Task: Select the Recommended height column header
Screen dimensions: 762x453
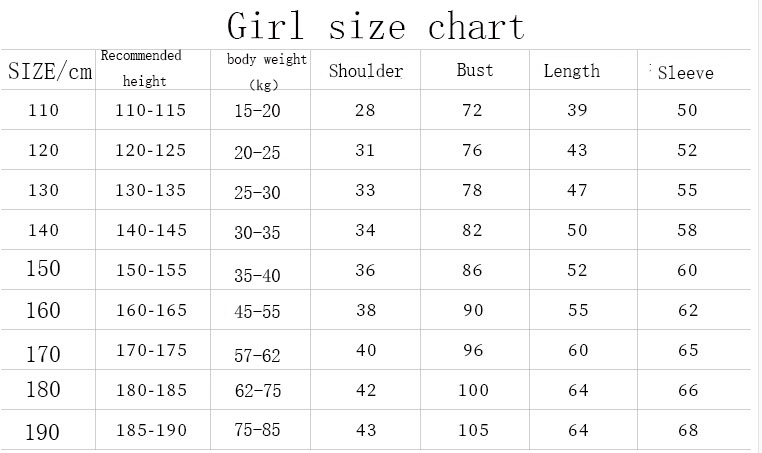Action: pyautogui.click(x=141, y=68)
